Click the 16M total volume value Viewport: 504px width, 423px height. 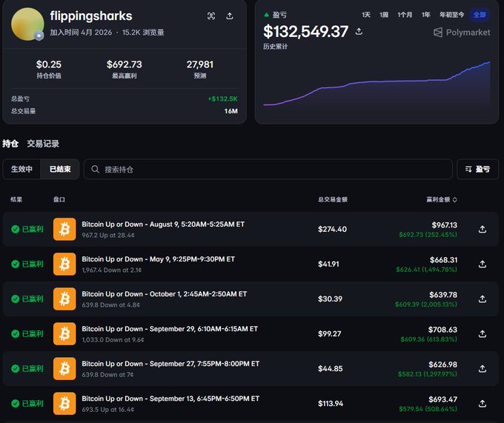[231, 111]
